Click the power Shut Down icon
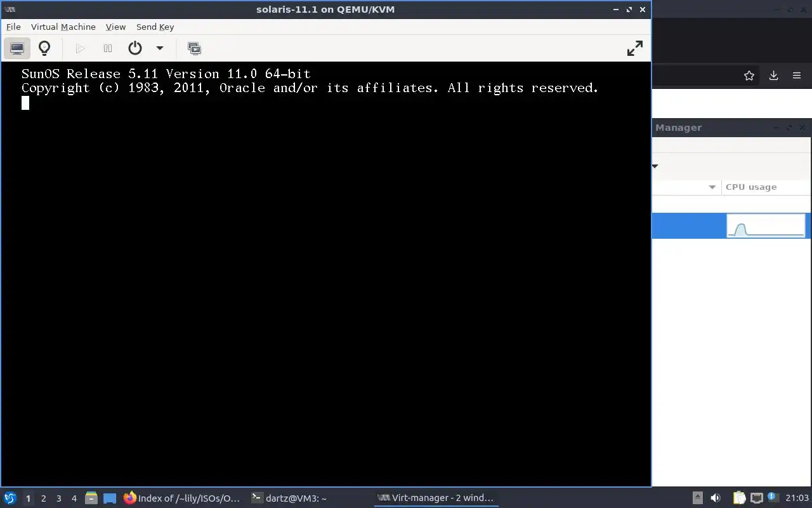The height and width of the screenshot is (508, 812). (135, 48)
